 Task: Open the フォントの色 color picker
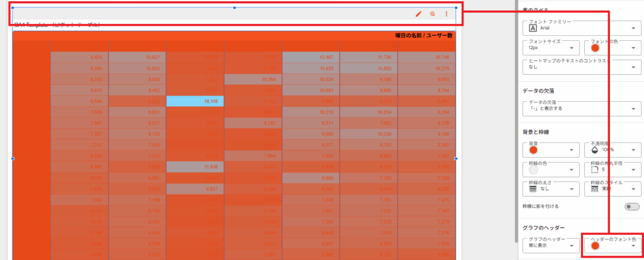612,48
